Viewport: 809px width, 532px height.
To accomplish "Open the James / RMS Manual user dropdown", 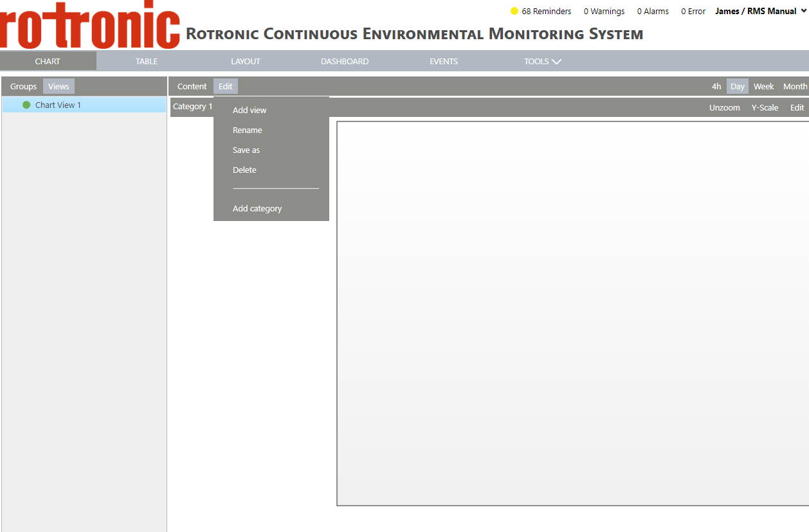I will (760, 11).
